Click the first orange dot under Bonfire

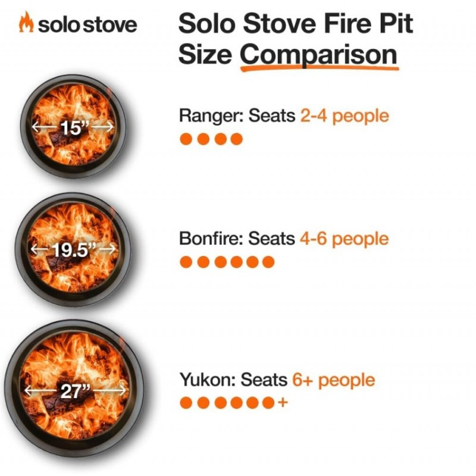click(x=186, y=262)
